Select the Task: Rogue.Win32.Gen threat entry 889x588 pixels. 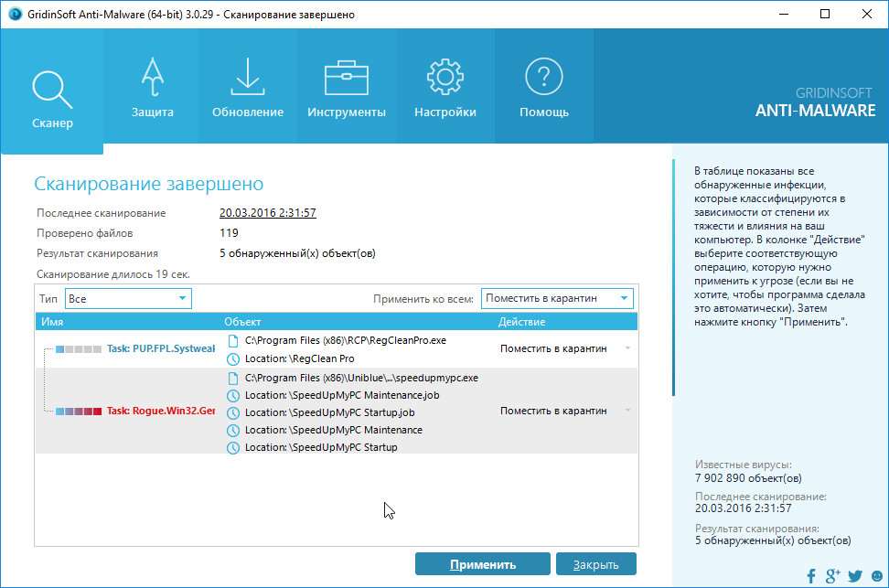(x=161, y=411)
